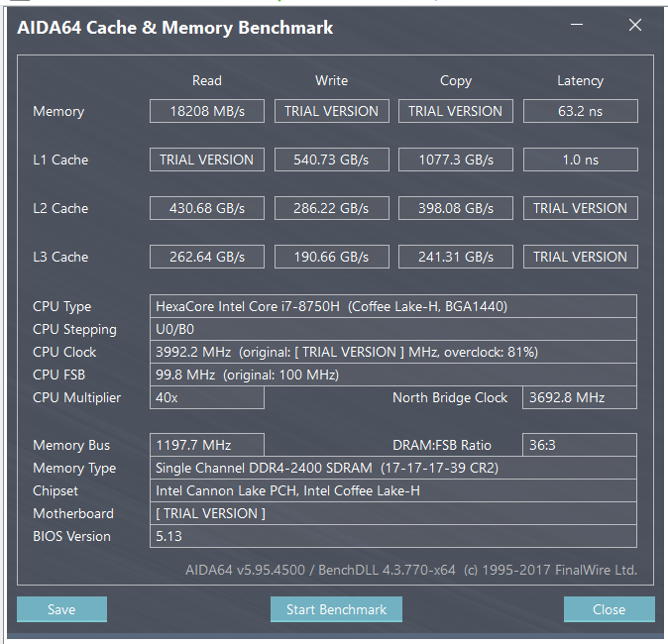Select L1 Cache Write 540.73 GB/s
The width and height of the screenshot is (668, 644).
[x=332, y=160]
